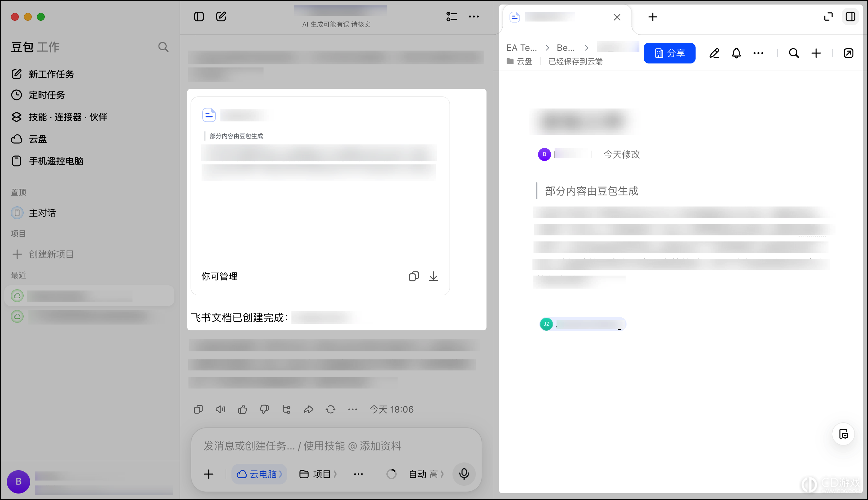This screenshot has width=868, height=500.
Task: Copy the document card contents
Action: 414,277
